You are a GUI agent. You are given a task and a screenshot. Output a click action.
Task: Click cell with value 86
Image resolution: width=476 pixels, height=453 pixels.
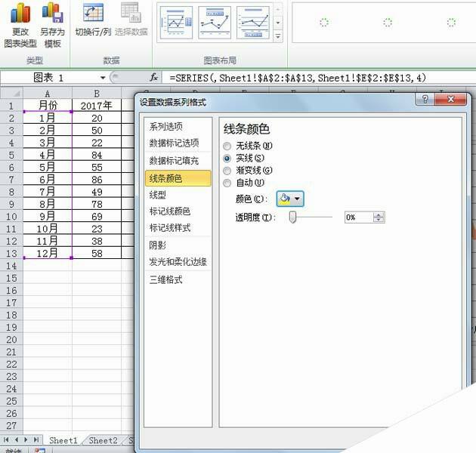97,180
